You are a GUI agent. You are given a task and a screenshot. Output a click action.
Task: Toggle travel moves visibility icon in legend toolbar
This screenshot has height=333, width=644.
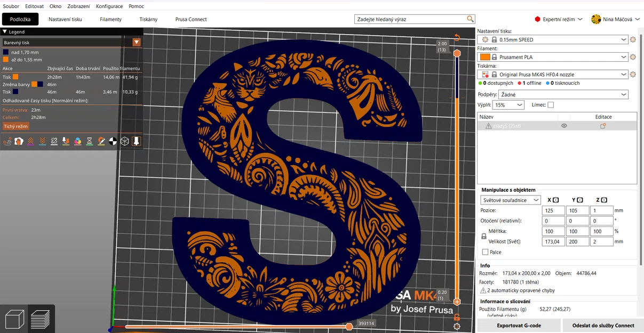pyautogui.click(x=7, y=141)
